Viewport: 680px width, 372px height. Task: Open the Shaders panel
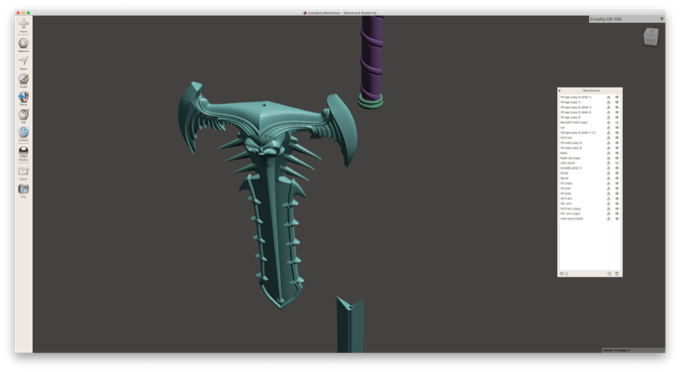pyautogui.click(x=23, y=153)
